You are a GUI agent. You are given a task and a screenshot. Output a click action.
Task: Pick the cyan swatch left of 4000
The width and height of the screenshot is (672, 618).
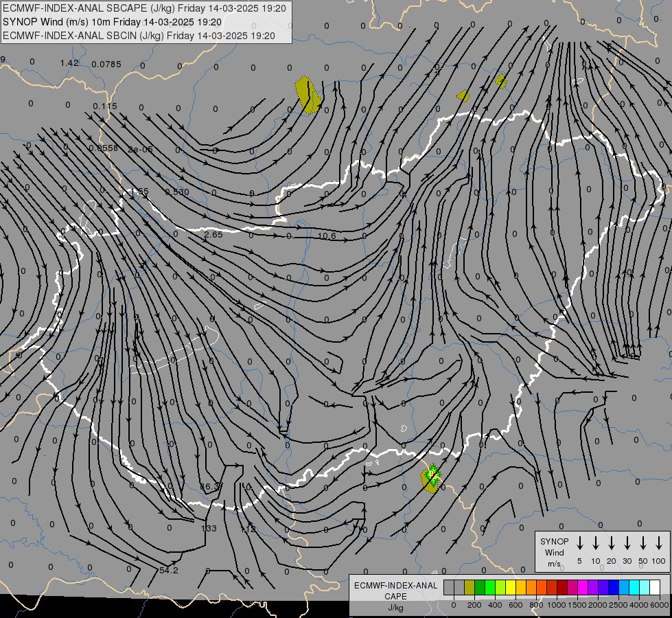(634, 587)
